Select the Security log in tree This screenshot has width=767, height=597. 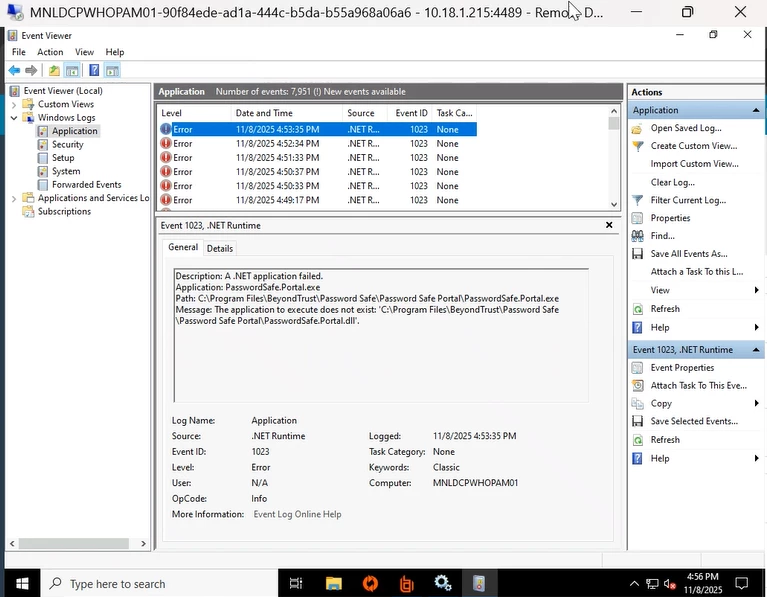click(x=68, y=144)
